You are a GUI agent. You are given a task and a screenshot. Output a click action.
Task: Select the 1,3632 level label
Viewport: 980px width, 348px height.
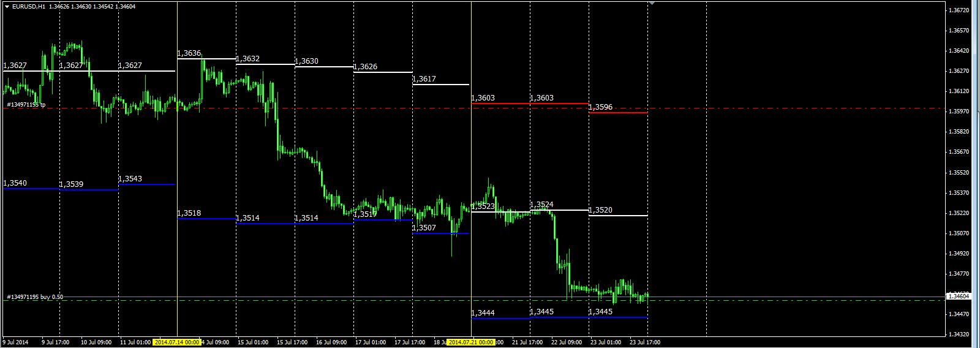coord(248,59)
